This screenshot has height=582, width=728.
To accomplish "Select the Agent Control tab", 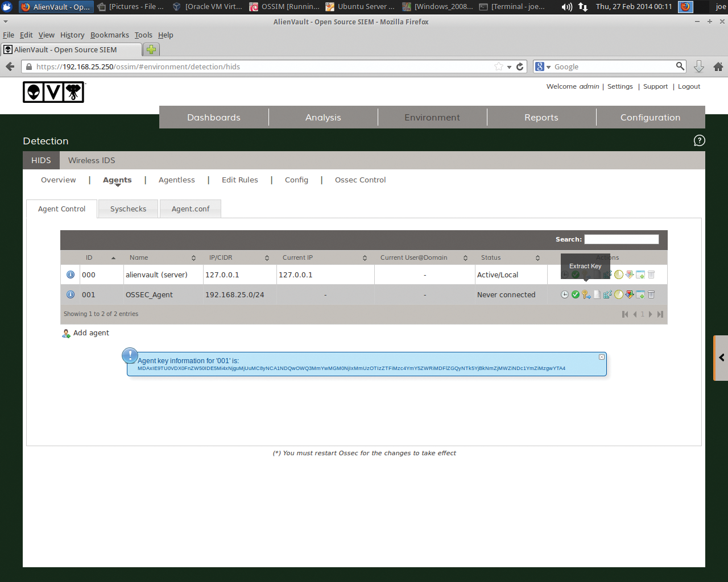I will [61, 209].
